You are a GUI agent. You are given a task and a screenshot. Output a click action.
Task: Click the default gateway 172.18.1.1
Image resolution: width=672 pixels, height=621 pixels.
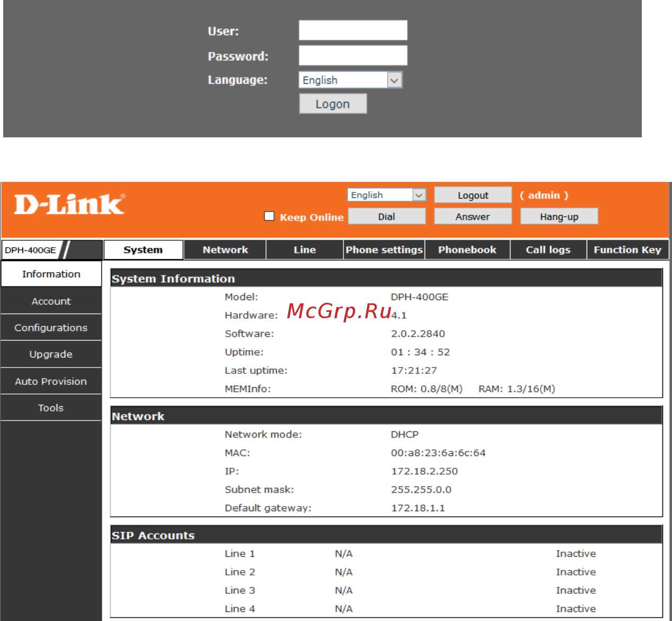[418, 508]
